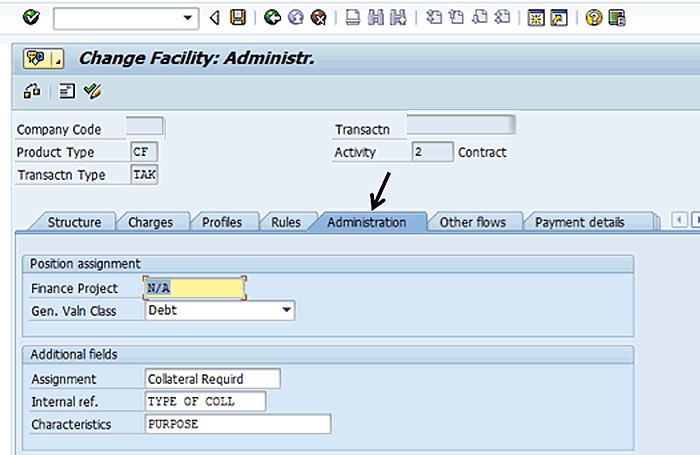
Task: Click the Customize Local Layout monitor icon
Action: 617,17
